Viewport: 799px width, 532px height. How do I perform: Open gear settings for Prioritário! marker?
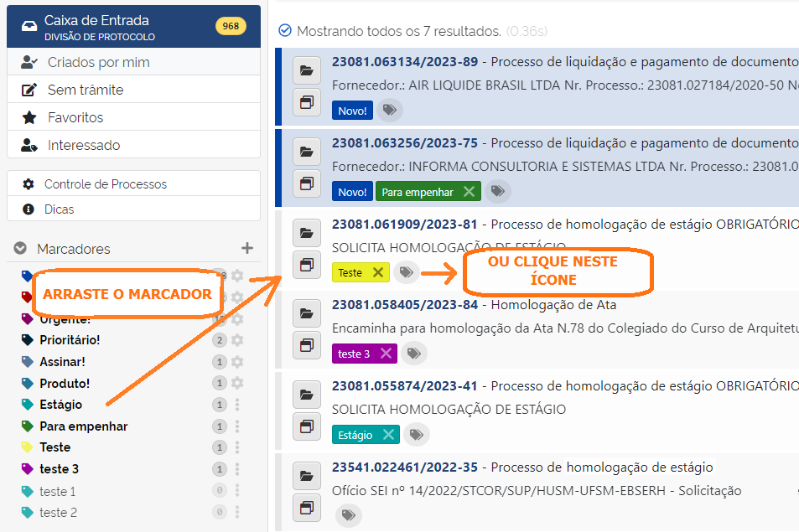[237, 340]
